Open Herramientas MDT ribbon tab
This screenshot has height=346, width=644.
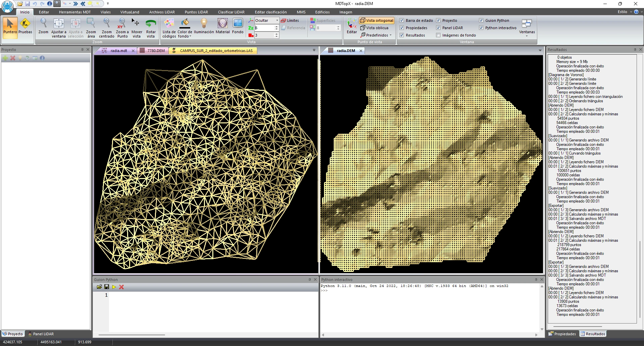pyautogui.click(x=75, y=12)
